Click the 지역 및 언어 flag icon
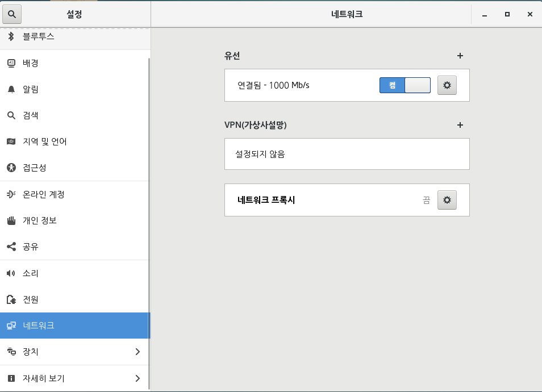 pyautogui.click(x=11, y=141)
